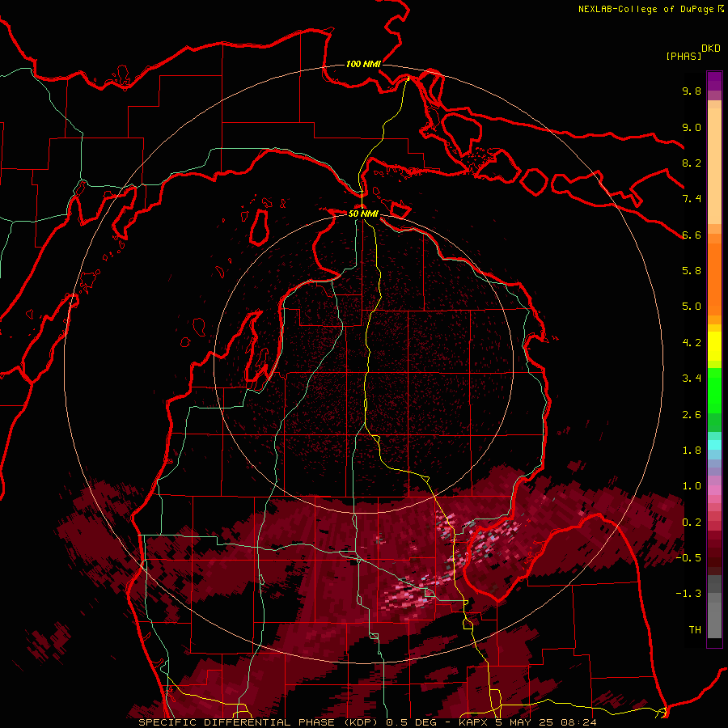The image size is (728, 728).
Task: Click the TH label on the color scale
Action: click(695, 630)
